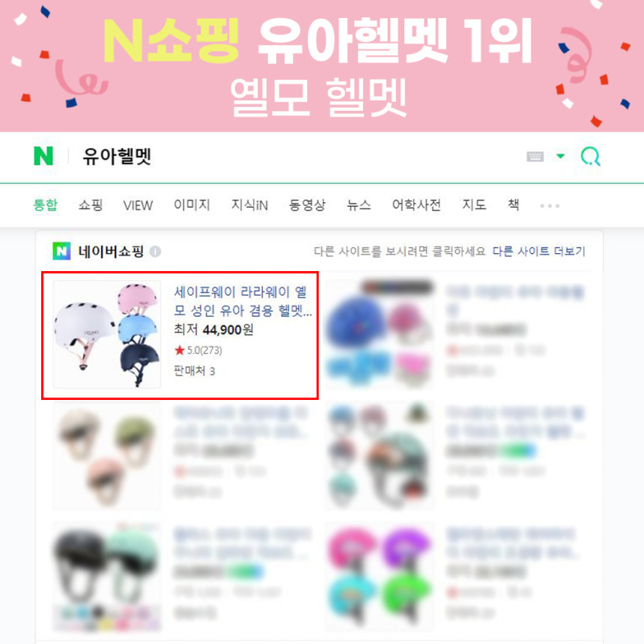644x644 pixels.
Task: Click the white and pink helmet thumbnail
Action: 107,334
